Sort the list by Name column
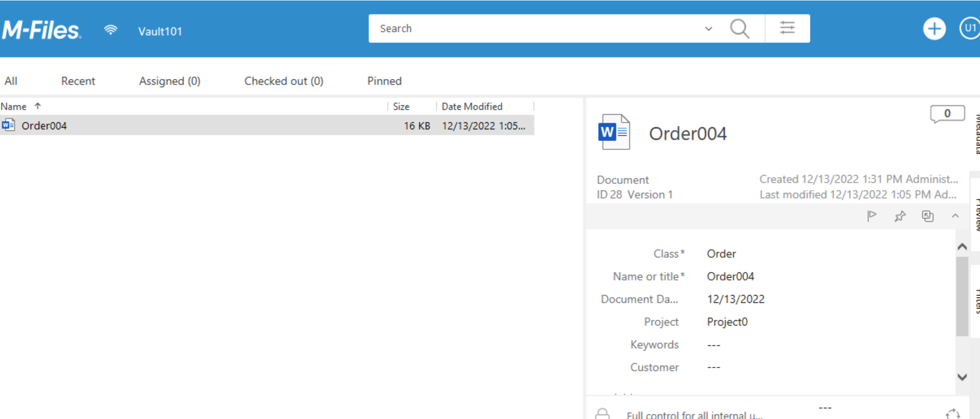 (14, 106)
